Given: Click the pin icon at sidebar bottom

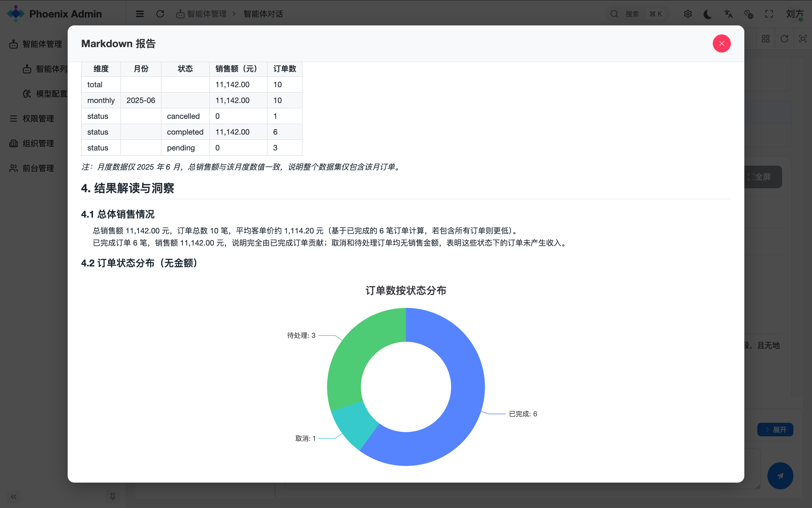Looking at the screenshot, I should point(113,497).
